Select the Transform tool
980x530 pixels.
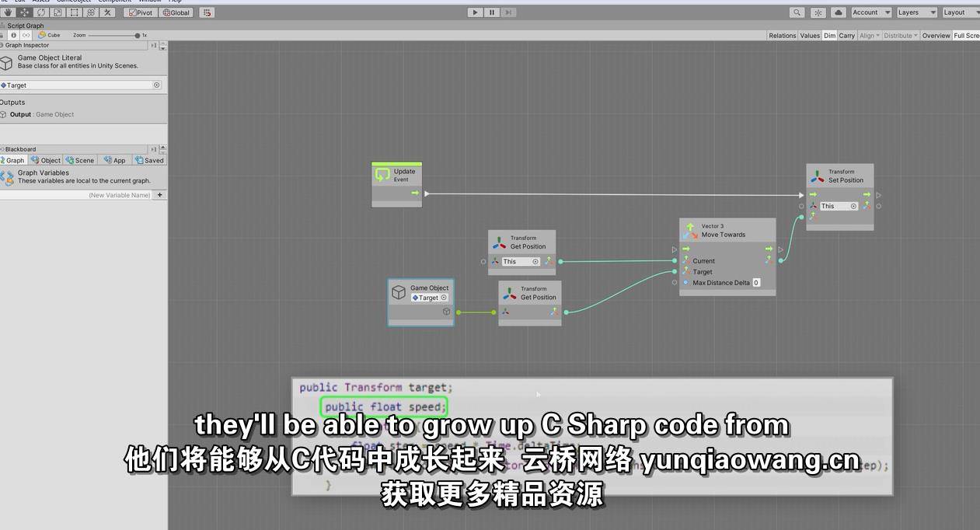click(90, 12)
